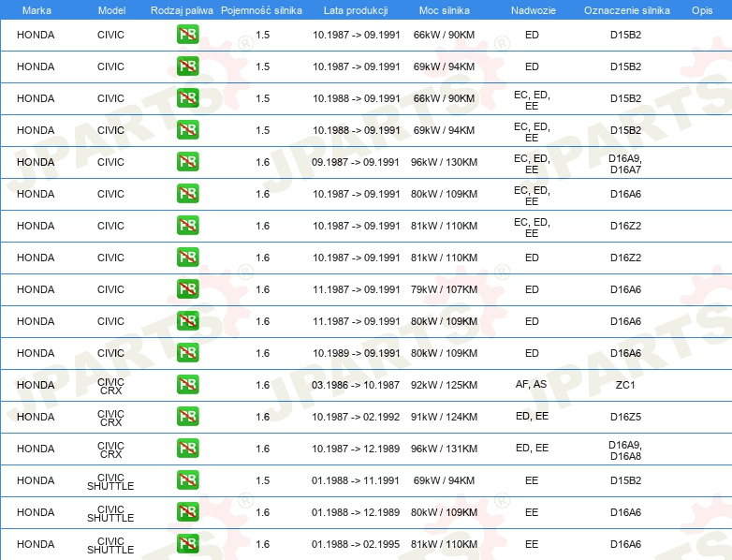
Task: Select the ED, EE body cell in the D16Z5 row
Action: tap(532, 416)
